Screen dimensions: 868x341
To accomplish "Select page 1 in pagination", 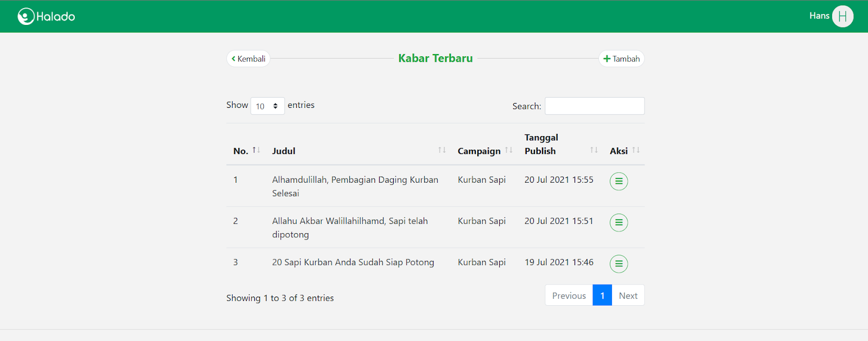I will pos(602,295).
